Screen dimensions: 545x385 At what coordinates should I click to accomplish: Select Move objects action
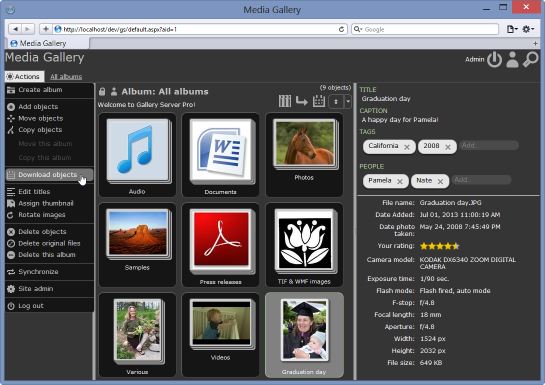tap(49, 118)
